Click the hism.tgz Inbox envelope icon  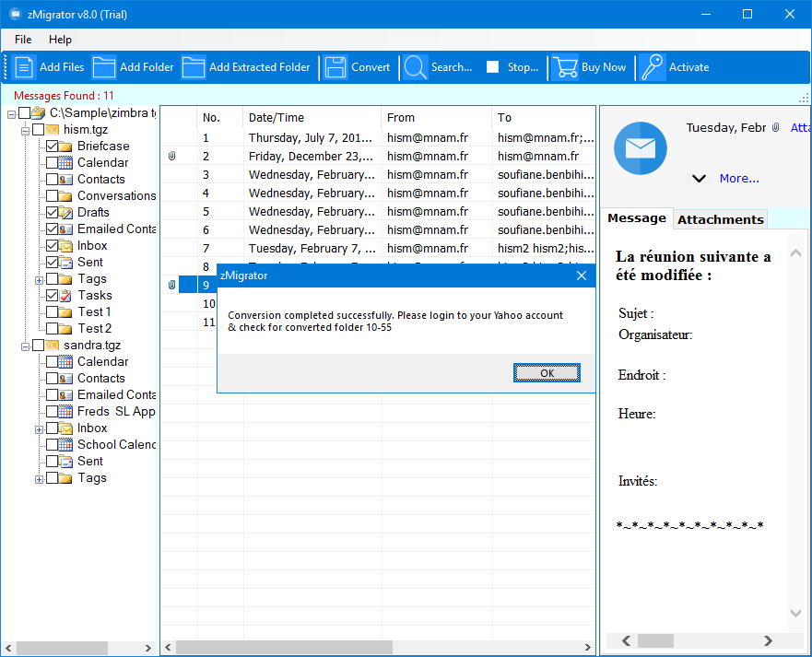pos(65,246)
